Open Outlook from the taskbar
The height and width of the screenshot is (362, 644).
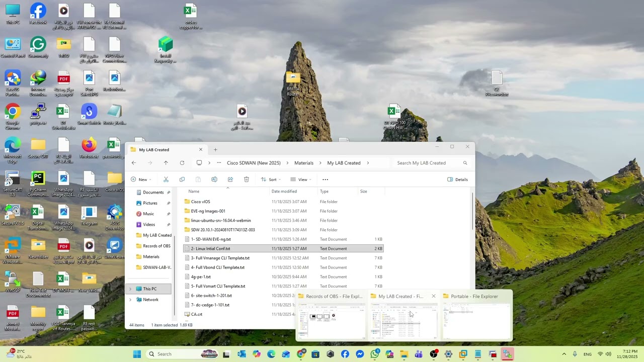(242, 354)
